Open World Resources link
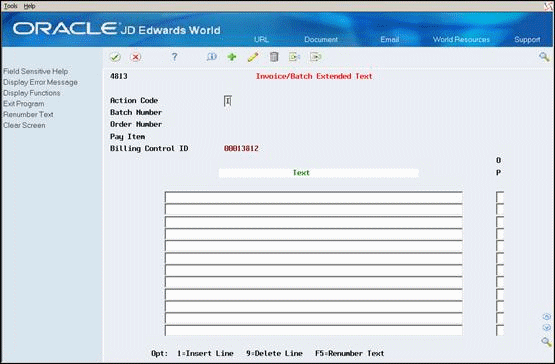The height and width of the screenshot is (364, 555). 461,39
